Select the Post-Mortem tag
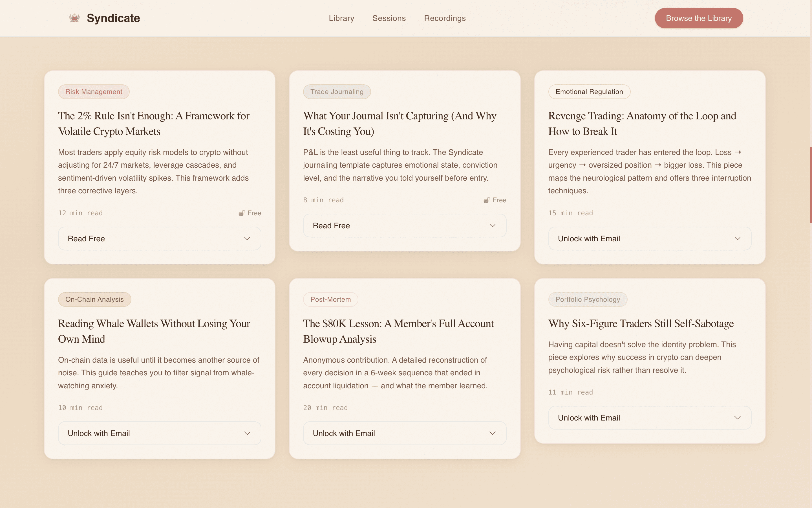The image size is (812, 508). coord(330,299)
